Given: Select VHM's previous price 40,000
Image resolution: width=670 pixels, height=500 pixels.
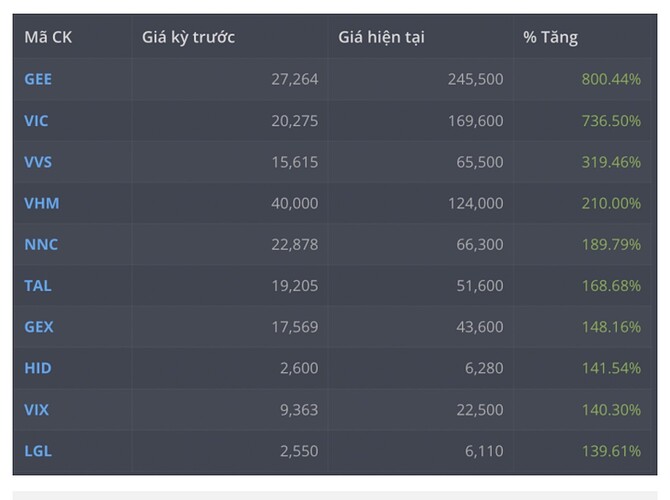Looking at the screenshot, I should (294, 203).
